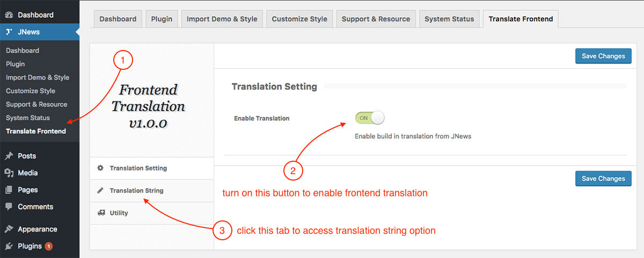
Task: Click the Dashboard gauge icon in sidebar
Action: [x=9, y=15]
